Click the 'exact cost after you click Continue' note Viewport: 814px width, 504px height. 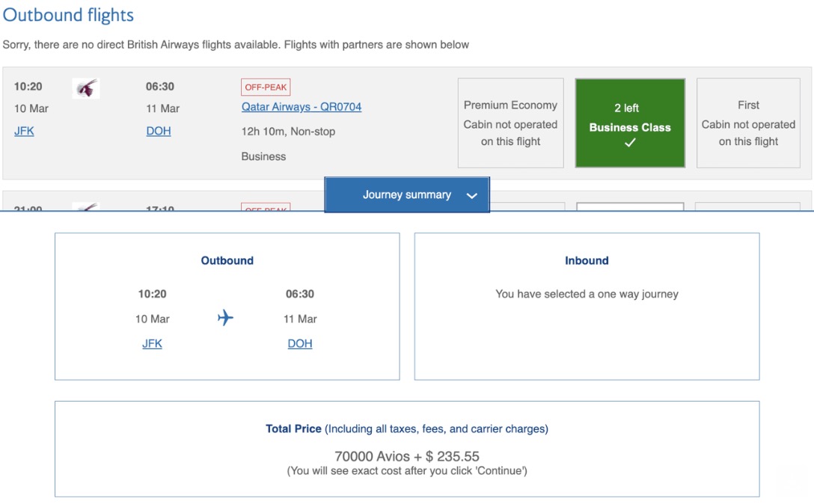407,471
